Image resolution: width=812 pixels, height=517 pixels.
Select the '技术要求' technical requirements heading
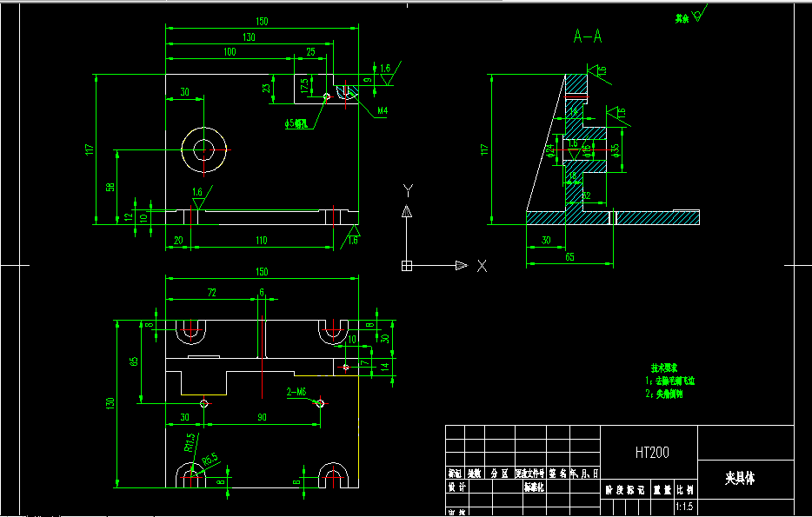[x=664, y=368]
